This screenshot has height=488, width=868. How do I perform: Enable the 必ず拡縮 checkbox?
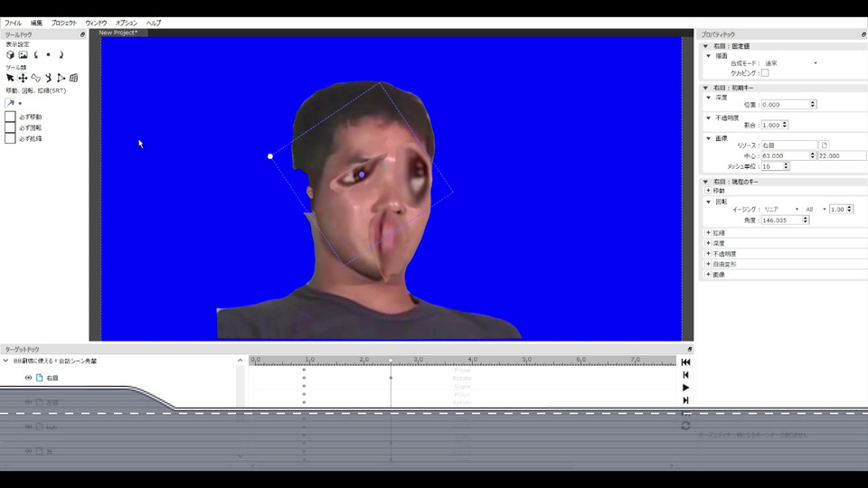[x=10, y=138]
